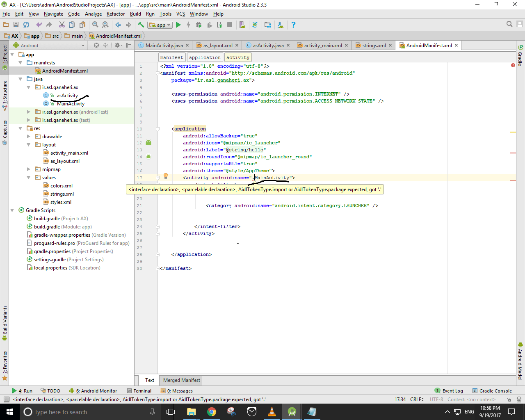
Task: Open the app run configuration dropdown
Action: pyautogui.click(x=160, y=25)
